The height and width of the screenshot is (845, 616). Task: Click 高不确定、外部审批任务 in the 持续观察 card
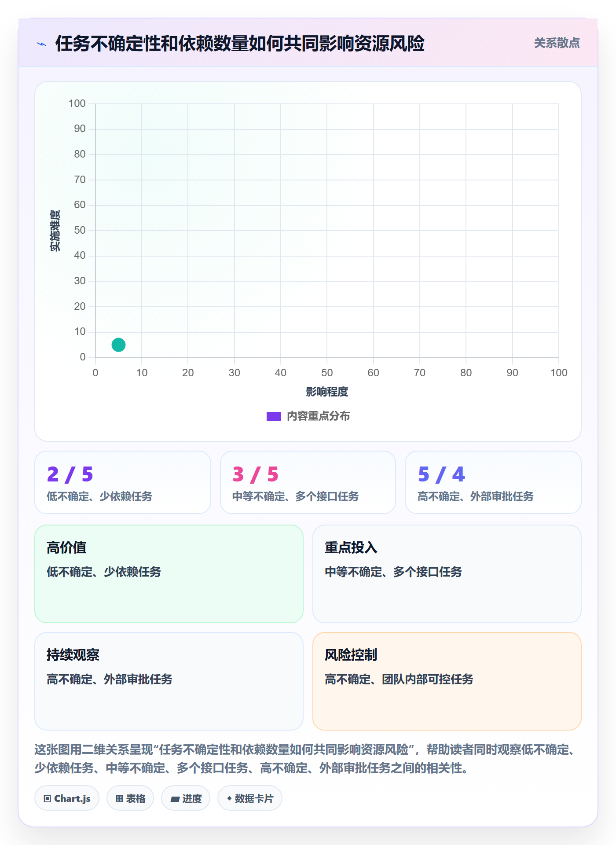tap(110, 679)
